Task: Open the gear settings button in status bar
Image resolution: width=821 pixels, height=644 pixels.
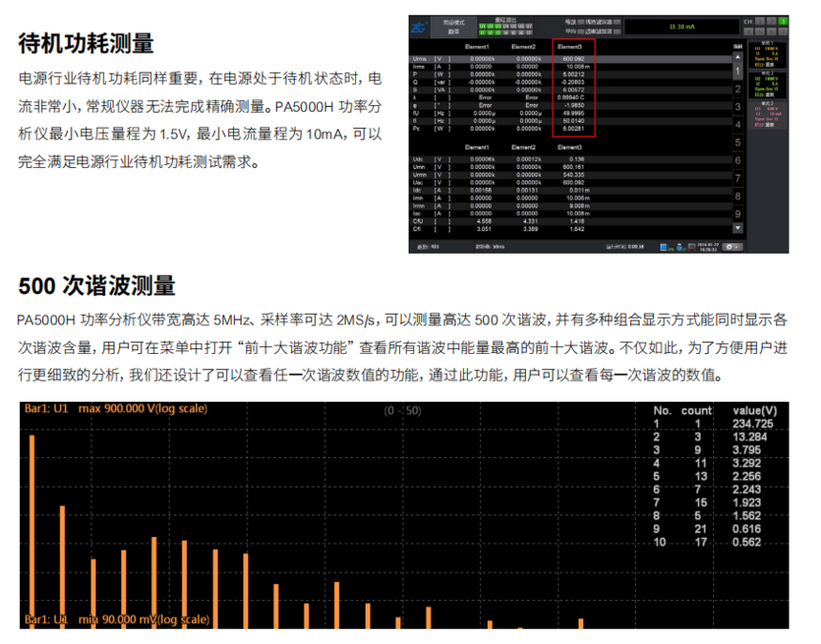Action: [x=732, y=247]
